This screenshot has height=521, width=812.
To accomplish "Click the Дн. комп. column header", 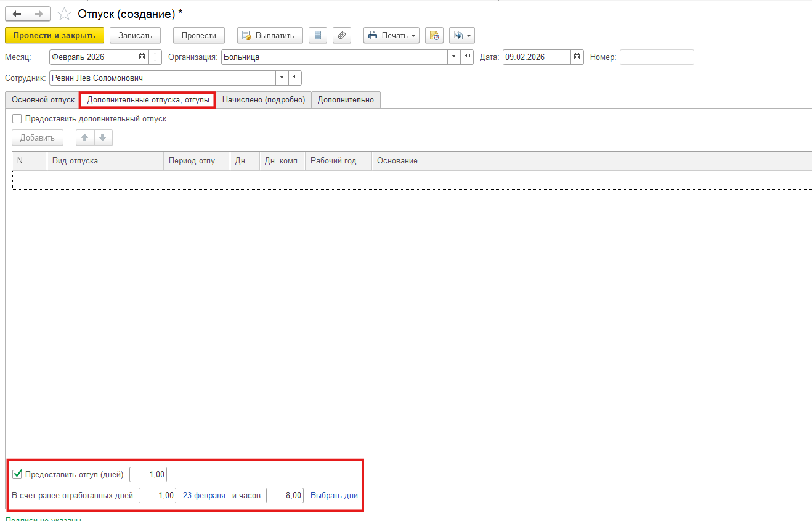I will (282, 161).
